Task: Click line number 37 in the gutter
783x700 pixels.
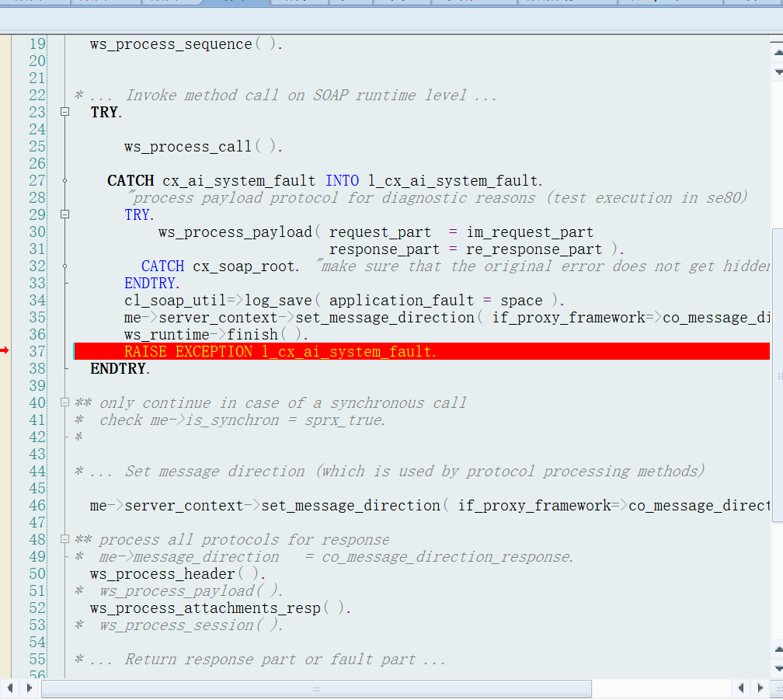Action: (37, 351)
